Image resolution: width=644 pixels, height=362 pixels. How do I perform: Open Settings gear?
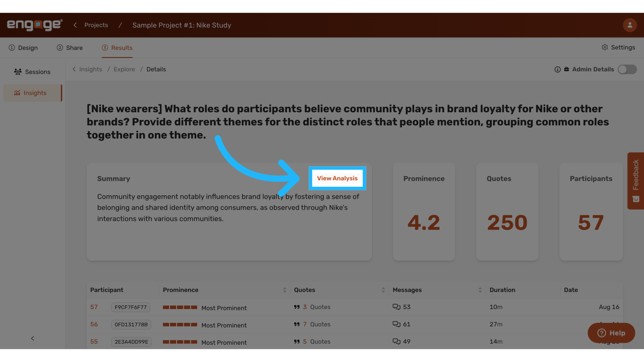(x=618, y=47)
